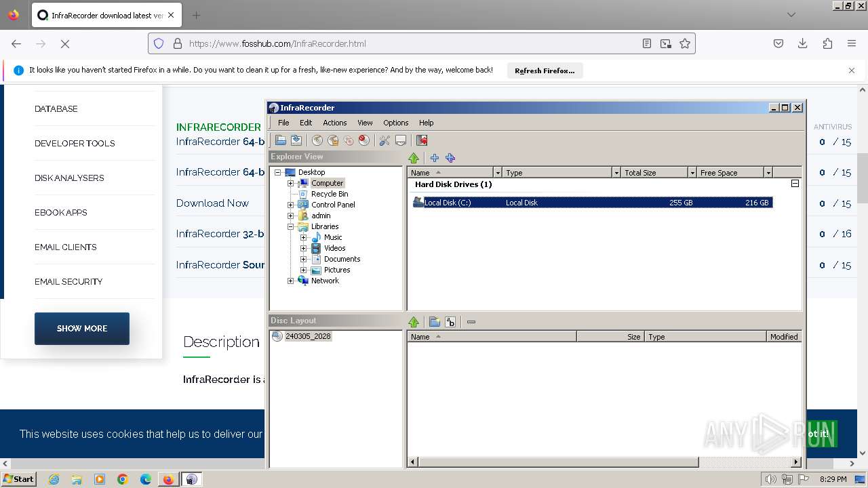Click the Burn compilation disc icon

click(x=317, y=140)
